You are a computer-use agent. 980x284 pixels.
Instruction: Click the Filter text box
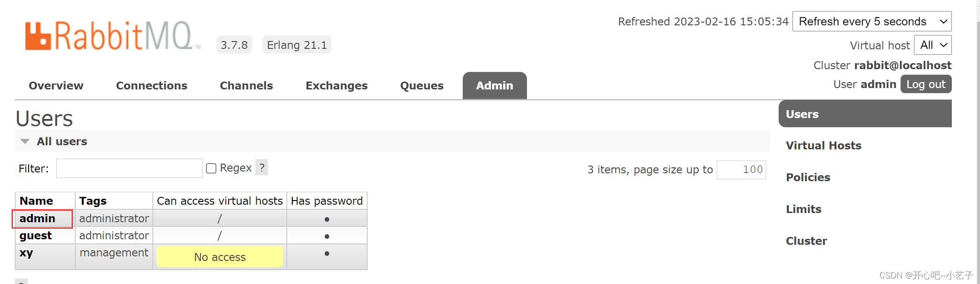tap(129, 168)
